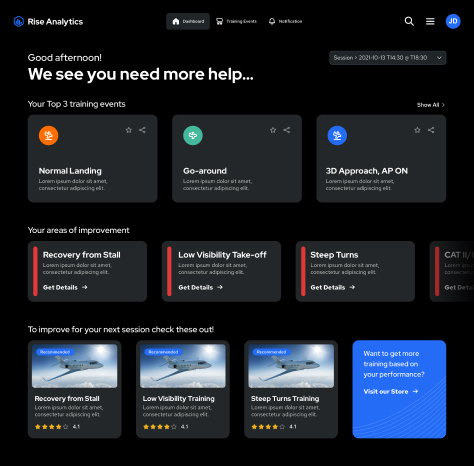Click the JD user avatar
The height and width of the screenshot is (466, 474).
coord(453,21)
